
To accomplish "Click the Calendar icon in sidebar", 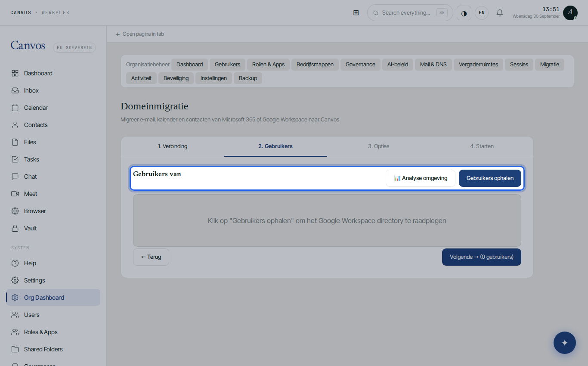I will pyautogui.click(x=15, y=108).
